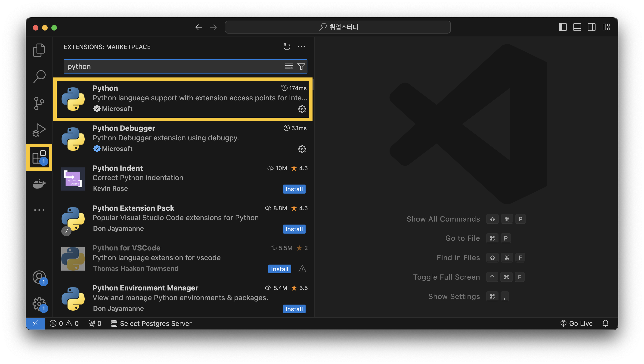
Task: Start Go Live server from status bar
Action: tap(576, 323)
